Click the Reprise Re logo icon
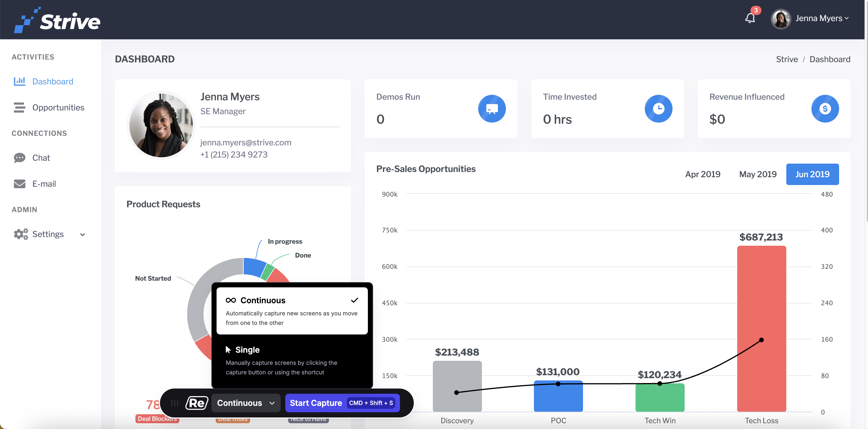Image resolution: width=868 pixels, height=429 pixels. 197,403
